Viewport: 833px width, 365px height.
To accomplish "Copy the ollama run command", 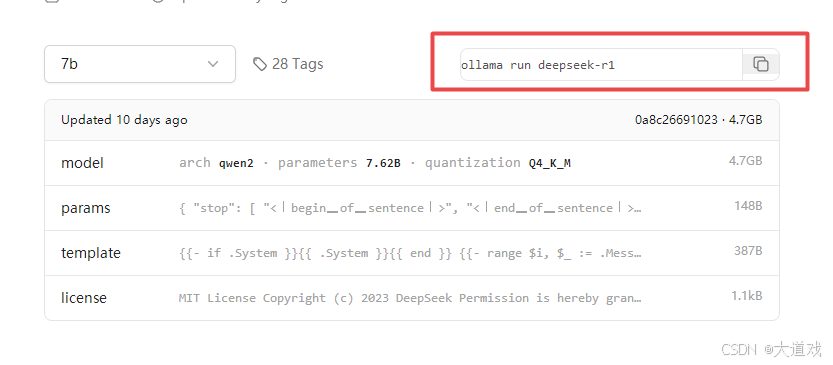I will 761,64.
